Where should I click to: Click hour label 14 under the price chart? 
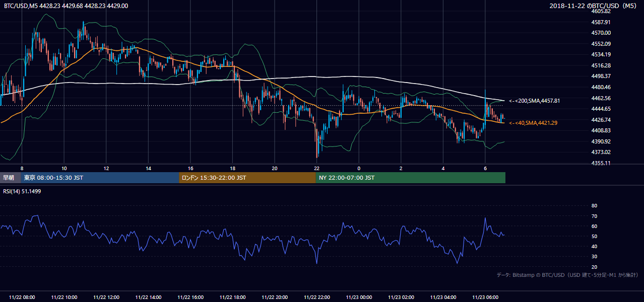pyautogui.click(x=148, y=168)
